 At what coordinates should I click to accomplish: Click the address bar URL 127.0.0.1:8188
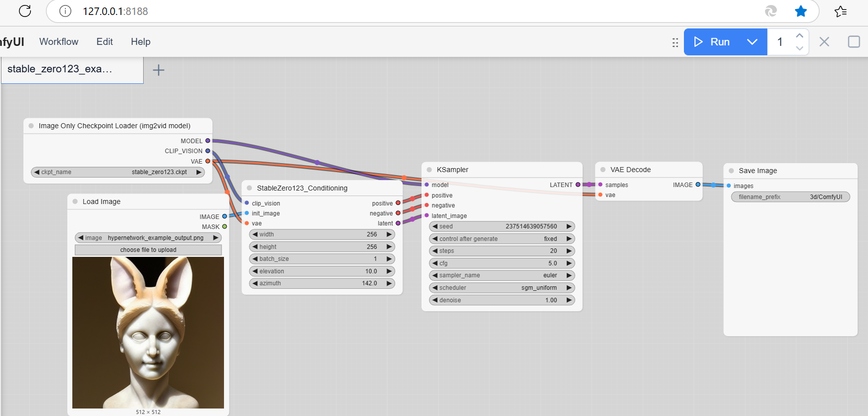pos(115,11)
